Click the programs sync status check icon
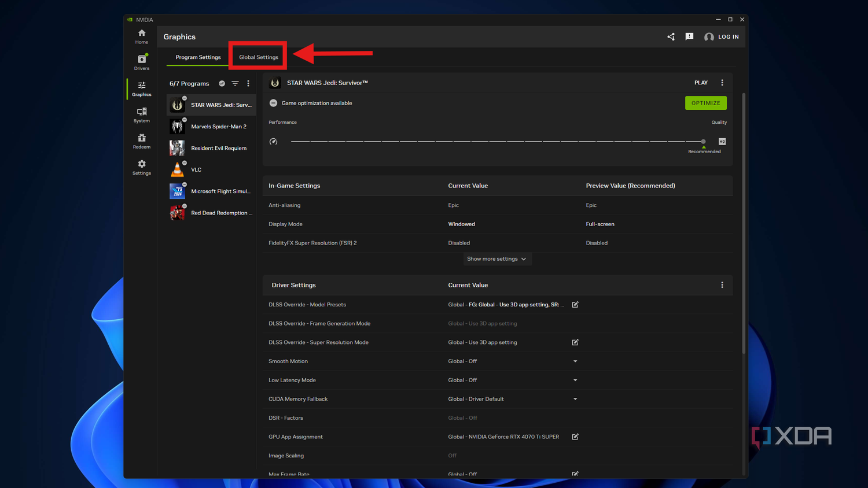 [222, 83]
